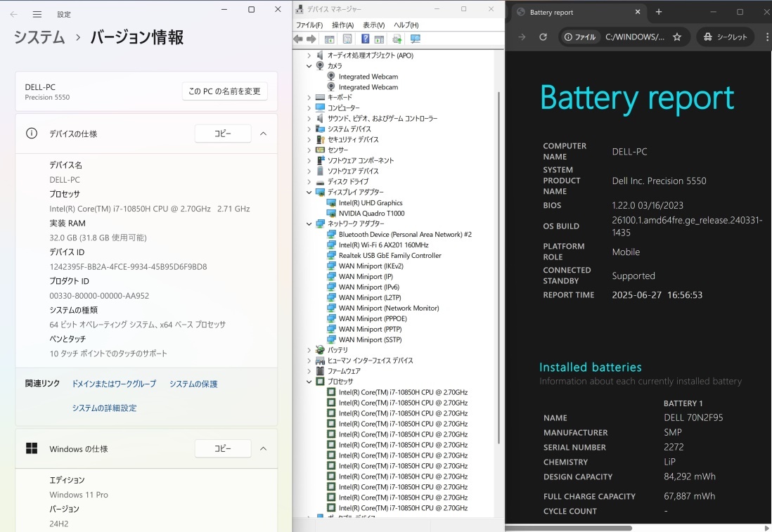Copy Windows specifications with コピー button
This screenshot has width=772, height=532.
tap(223, 448)
